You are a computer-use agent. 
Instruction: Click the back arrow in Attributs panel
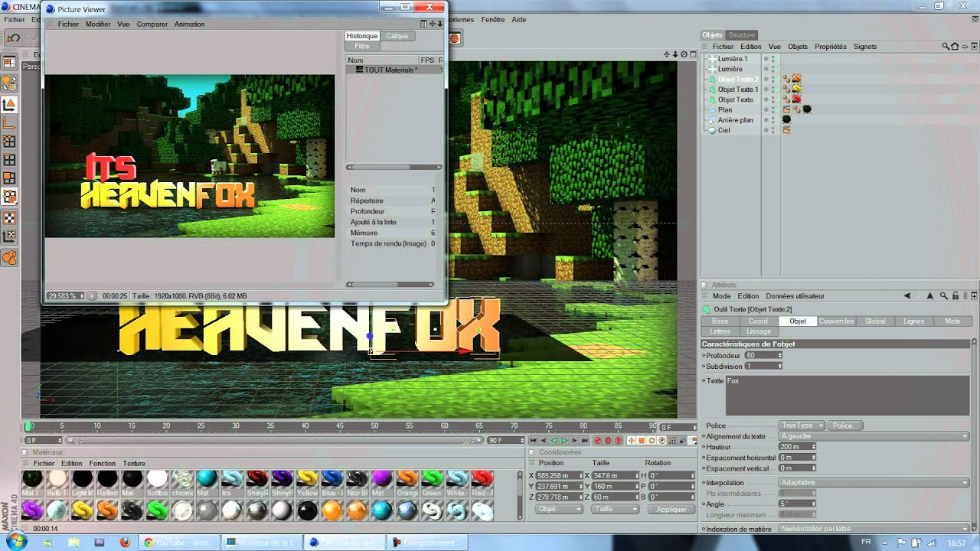pos(907,295)
